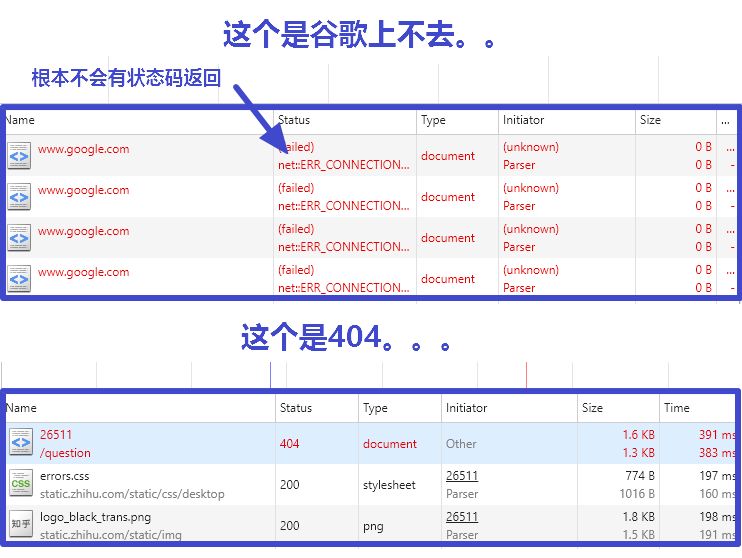Click the CSS file icon for errors.css

click(x=21, y=483)
